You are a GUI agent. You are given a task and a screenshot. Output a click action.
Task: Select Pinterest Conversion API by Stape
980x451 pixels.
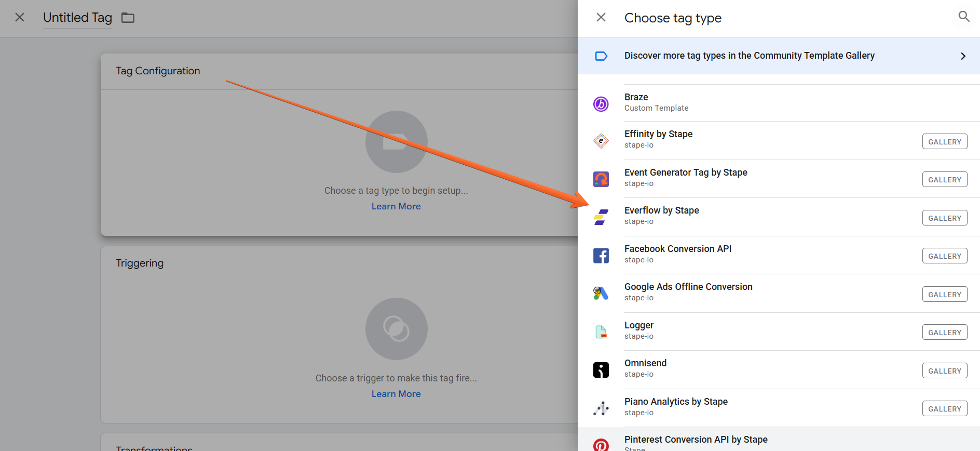(779, 440)
